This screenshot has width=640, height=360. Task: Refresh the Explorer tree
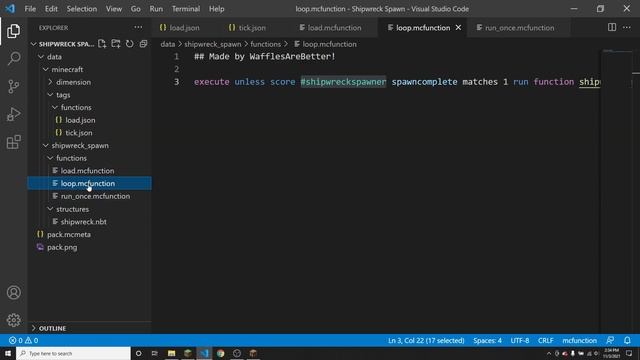[129, 44]
